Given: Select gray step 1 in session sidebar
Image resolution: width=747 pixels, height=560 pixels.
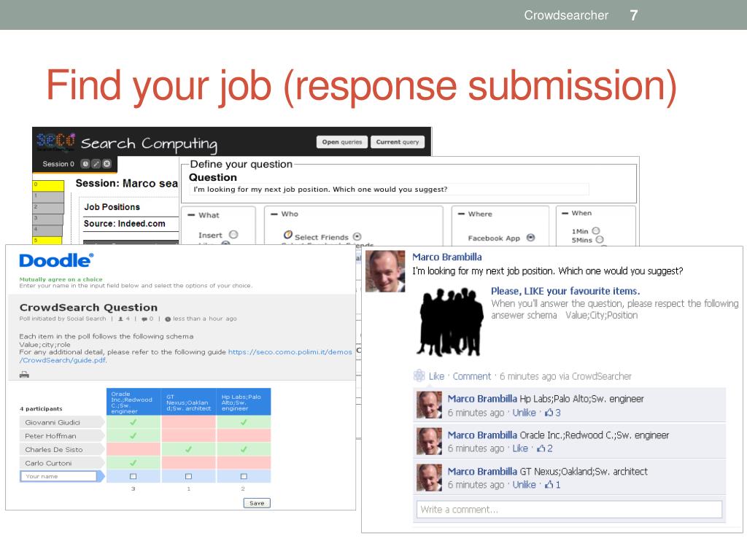Looking at the screenshot, I should (x=48, y=197).
